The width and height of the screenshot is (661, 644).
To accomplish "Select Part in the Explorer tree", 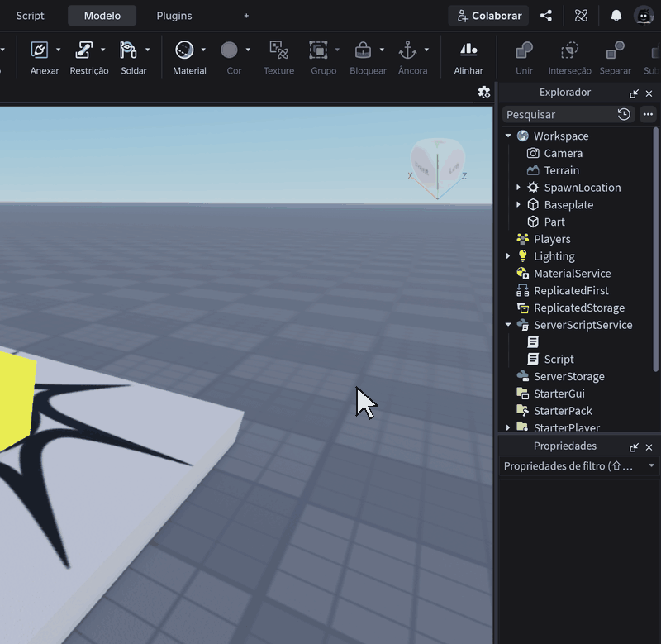I will tap(554, 222).
